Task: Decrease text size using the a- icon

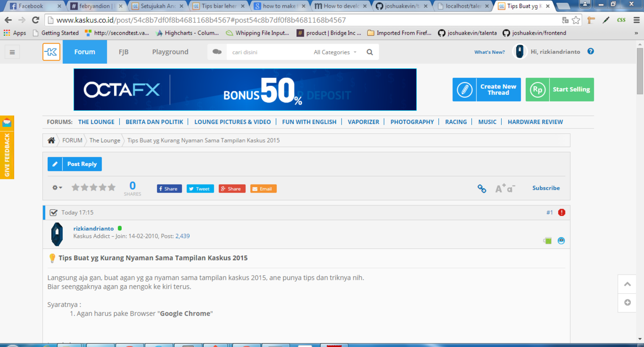Action: [510, 189]
